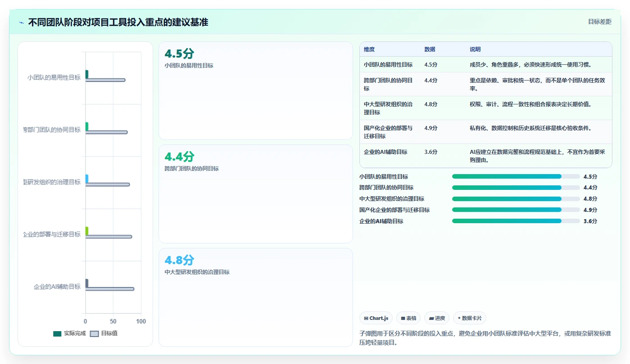Select the Chart.js tag chip

[x=376, y=318]
